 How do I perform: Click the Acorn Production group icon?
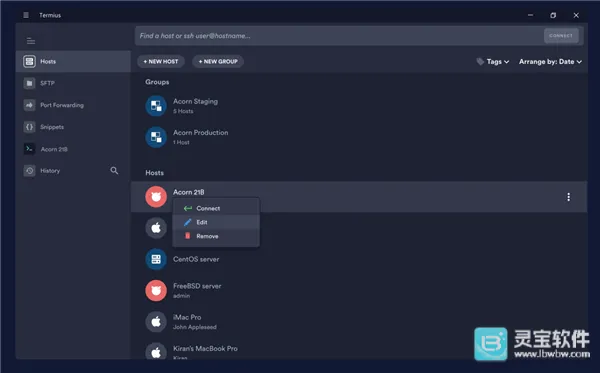click(x=156, y=137)
